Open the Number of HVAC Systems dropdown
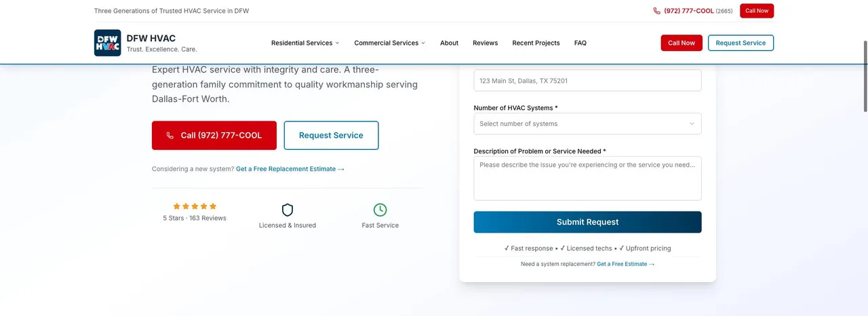This screenshot has height=316, width=868. [587, 123]
